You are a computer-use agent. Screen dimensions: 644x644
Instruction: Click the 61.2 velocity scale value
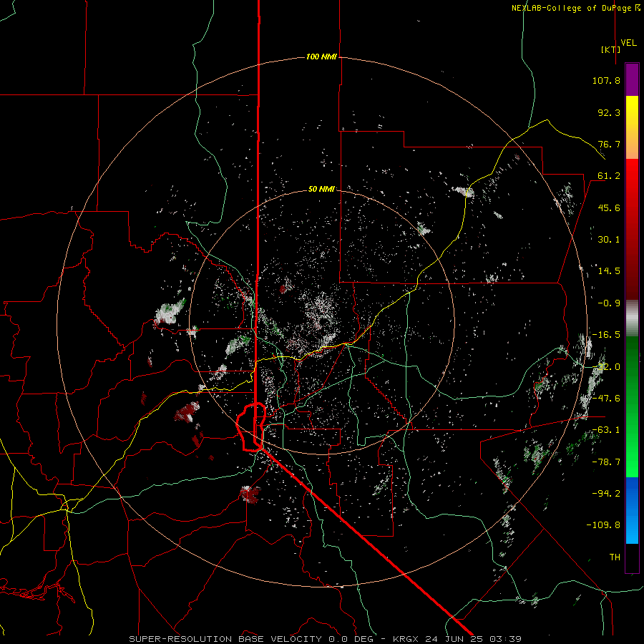click(x=609, y=176)
